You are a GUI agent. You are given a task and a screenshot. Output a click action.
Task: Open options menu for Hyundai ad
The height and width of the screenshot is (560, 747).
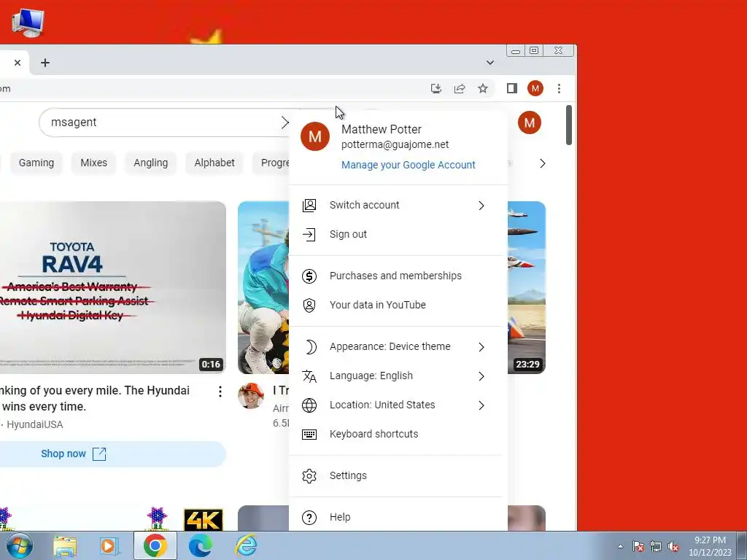tap(220, 392)
